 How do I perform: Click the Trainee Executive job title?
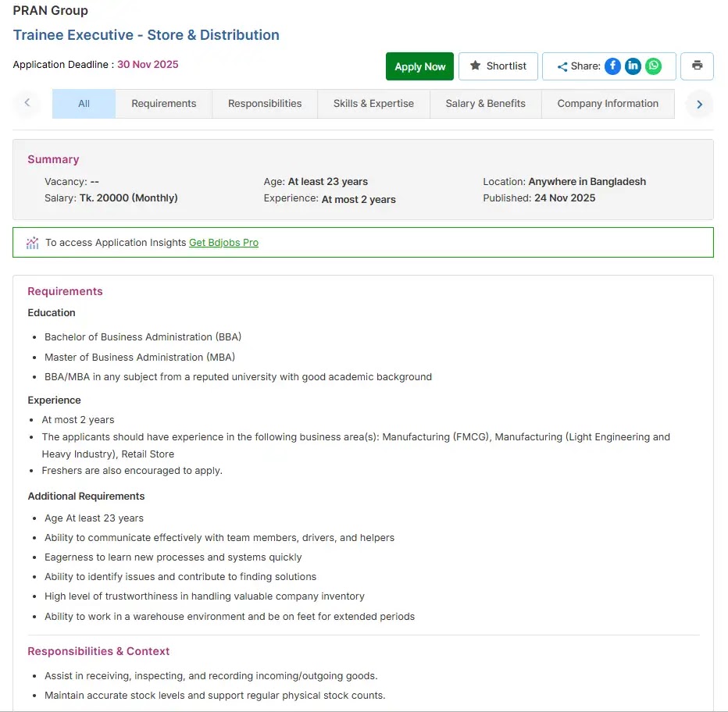click(x=146, y=35)
